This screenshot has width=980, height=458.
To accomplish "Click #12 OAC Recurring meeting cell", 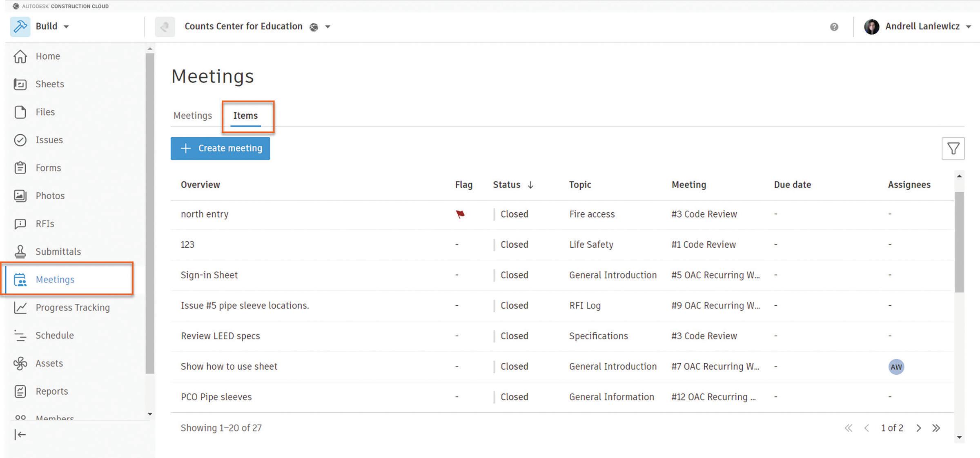I will pos(714,397).
